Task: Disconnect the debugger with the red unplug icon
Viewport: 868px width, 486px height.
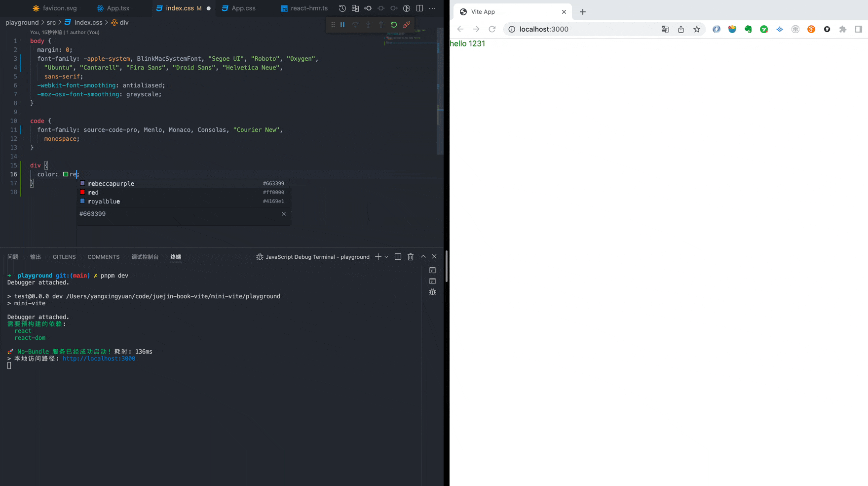Action: coord(406,24)
